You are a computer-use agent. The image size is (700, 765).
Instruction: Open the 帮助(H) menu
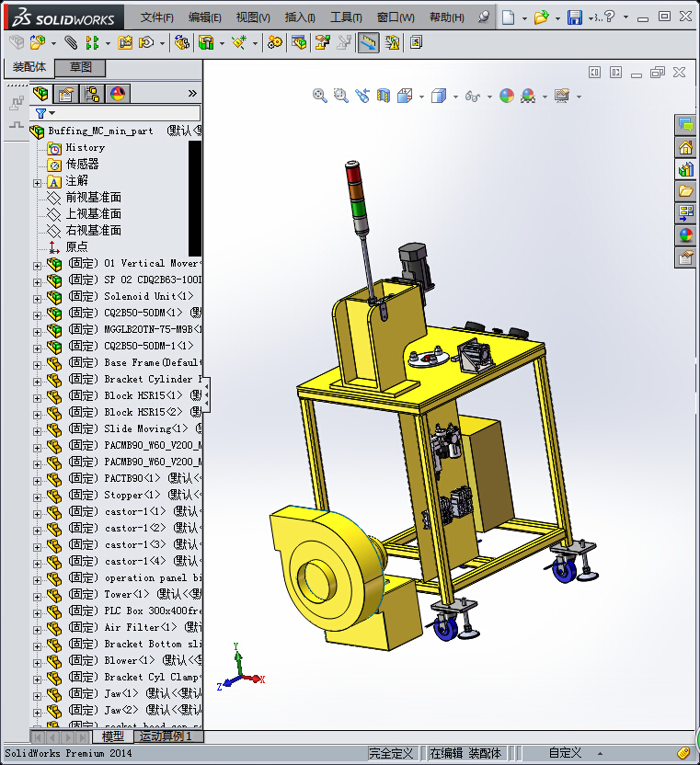click(x=447, y=17)
